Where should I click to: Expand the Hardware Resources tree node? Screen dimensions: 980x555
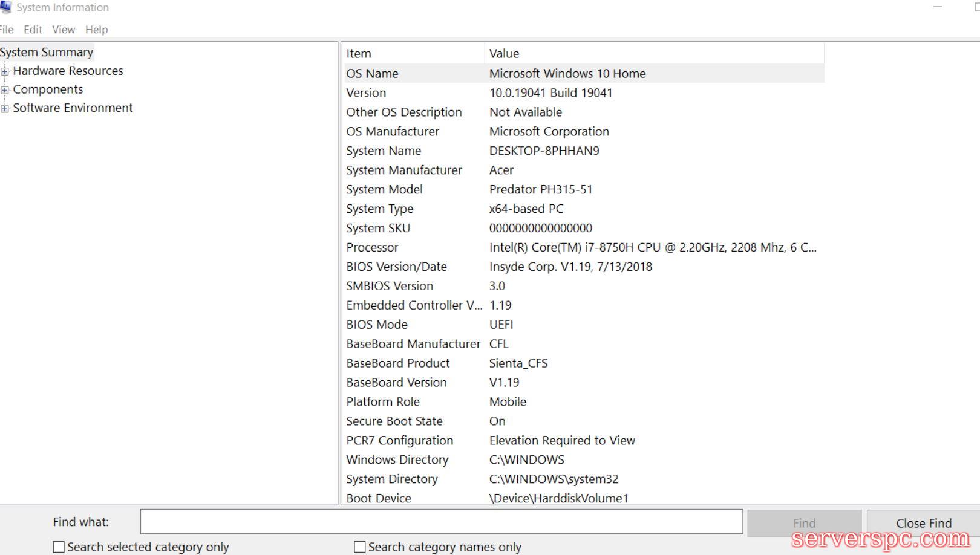(x=5, y=71)
